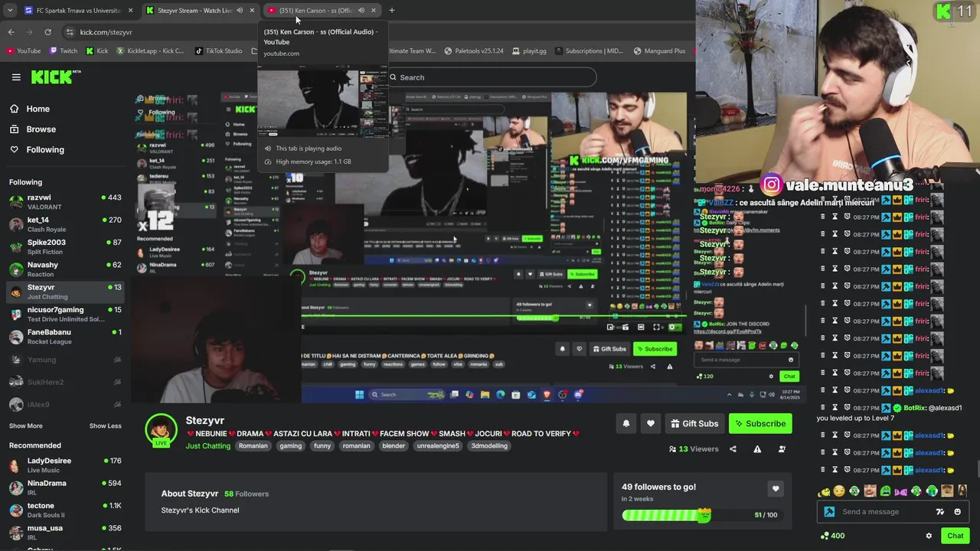Open the 400 channel points icon

tap(824, 536)
